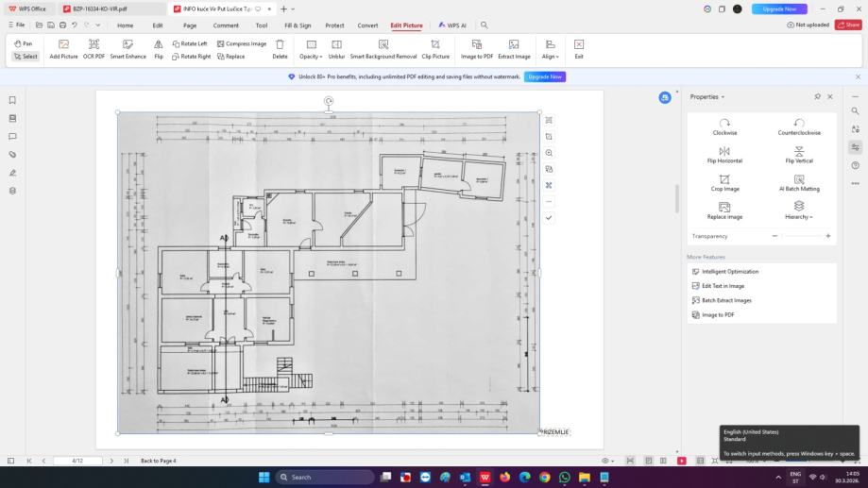Activate the Pan mode
The height and width of the screenshot is (488, 868).
point(25,43)
